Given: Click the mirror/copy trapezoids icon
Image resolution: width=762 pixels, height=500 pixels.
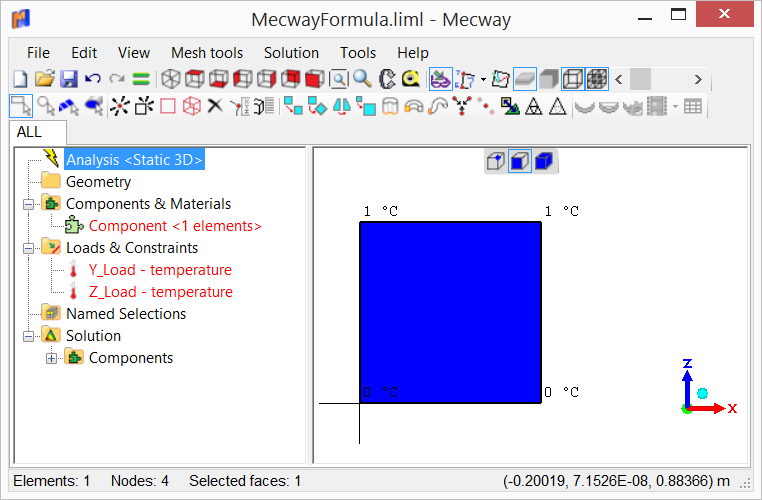Looking at the screenshot, I should click(x=342, y=106).
